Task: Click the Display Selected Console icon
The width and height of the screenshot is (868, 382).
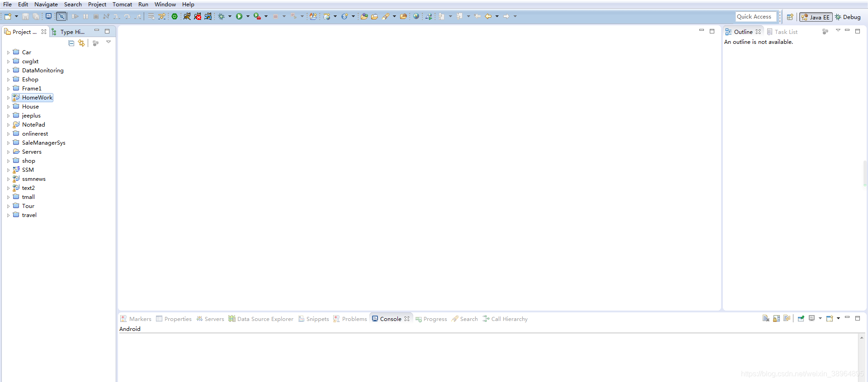Action: tap(812, 318)
